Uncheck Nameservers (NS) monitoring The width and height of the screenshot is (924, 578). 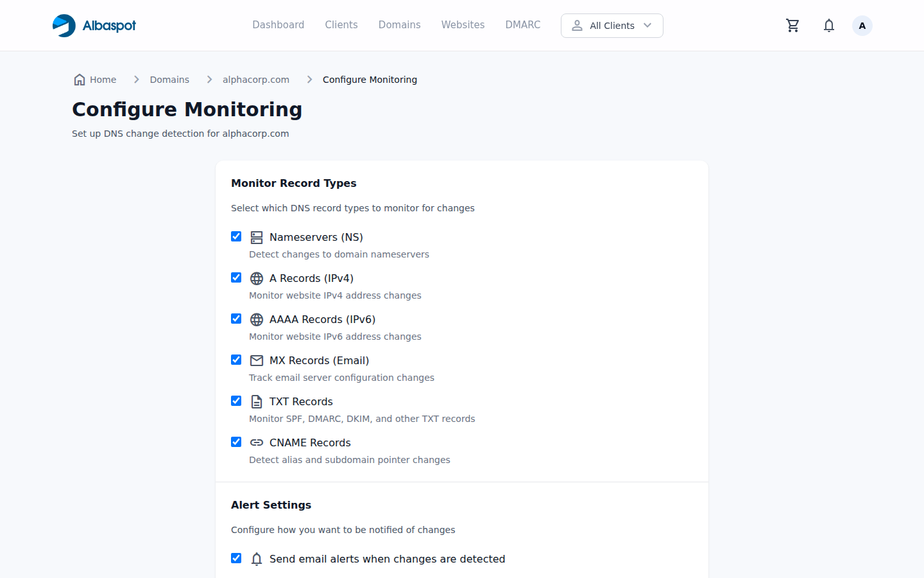(x=236, y=236)
